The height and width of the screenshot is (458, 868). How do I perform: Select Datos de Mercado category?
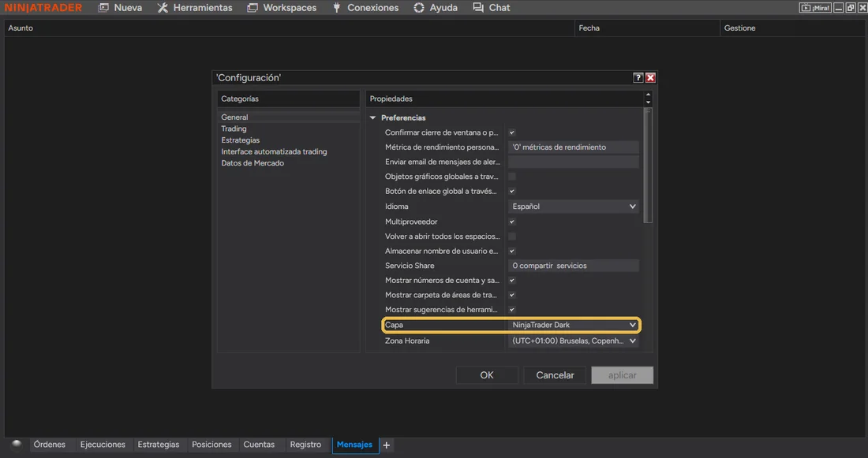pyautogui.click(x=253, y=163)
